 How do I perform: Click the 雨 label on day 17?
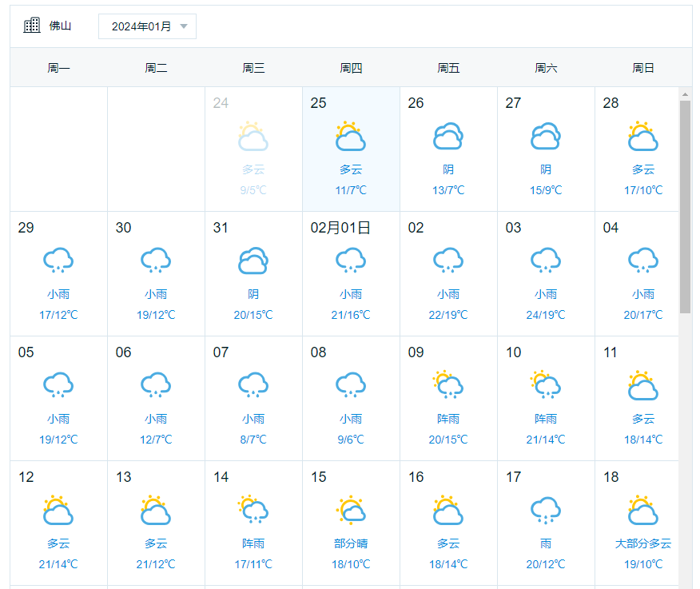pyautogui.click(x=546, y=543)
